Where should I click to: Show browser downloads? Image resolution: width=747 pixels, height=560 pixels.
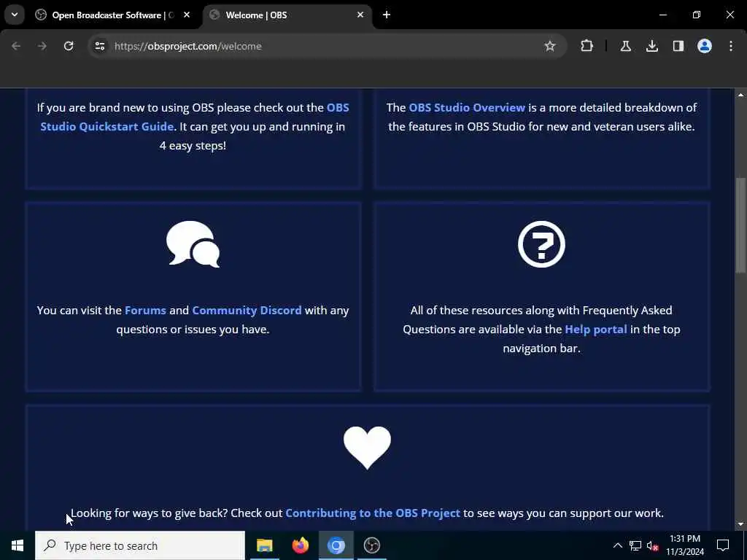click(651, 46)
